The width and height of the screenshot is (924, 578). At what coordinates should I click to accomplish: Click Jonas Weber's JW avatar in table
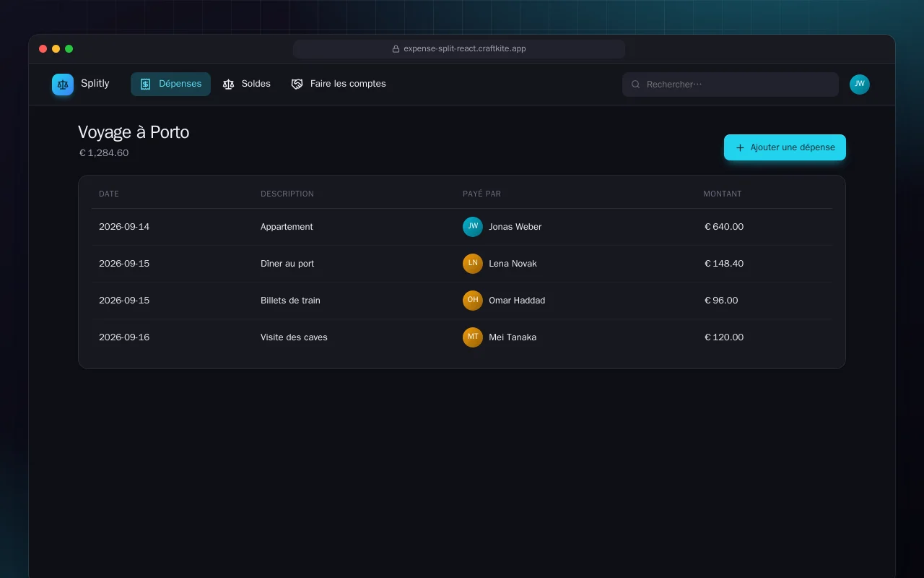[x=473, y=227]
